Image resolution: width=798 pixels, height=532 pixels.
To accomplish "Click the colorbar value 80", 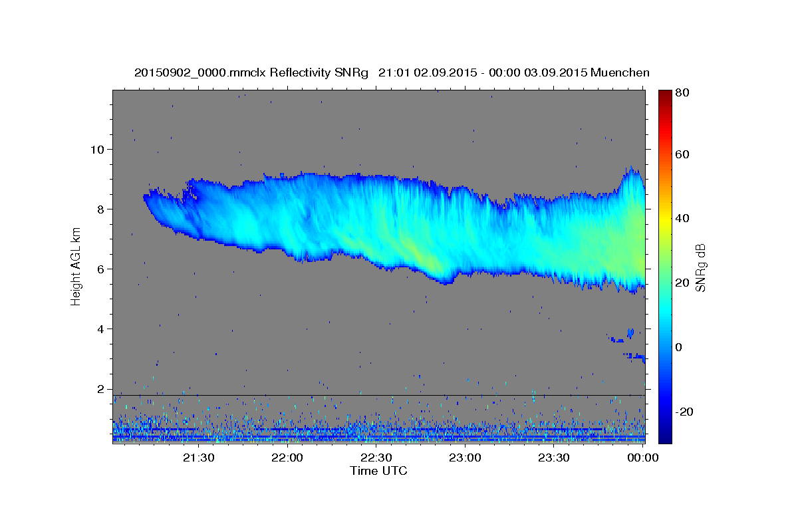I will click(x=681, y=92).
